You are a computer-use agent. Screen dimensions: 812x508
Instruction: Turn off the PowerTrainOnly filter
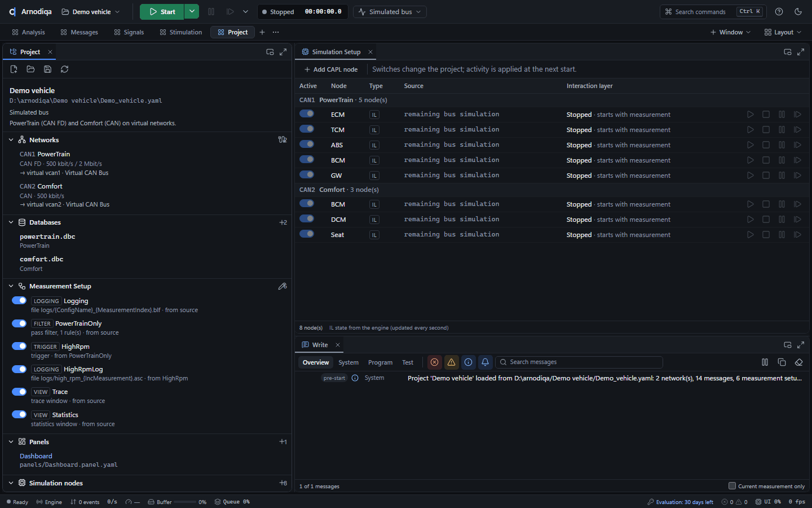point(19,323)
